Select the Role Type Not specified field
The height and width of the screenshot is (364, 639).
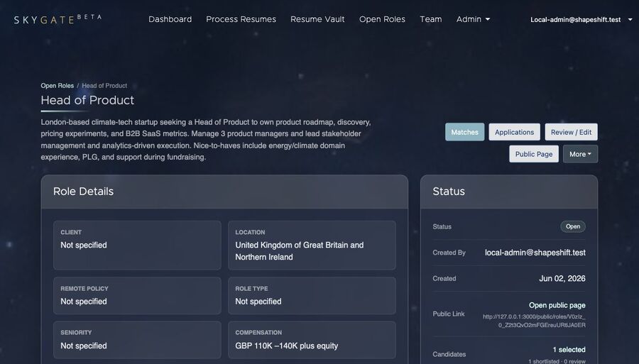pos(312,296)
